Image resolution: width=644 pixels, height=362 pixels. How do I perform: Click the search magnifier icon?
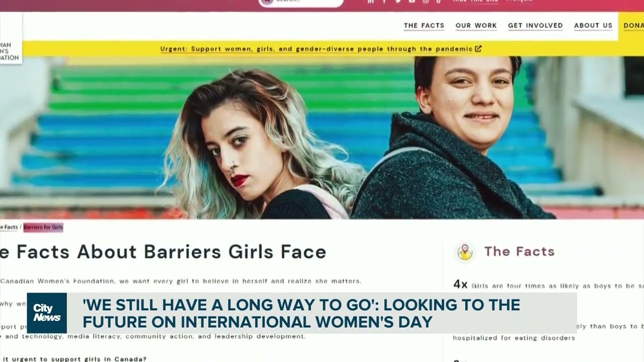tap(267, 2)
